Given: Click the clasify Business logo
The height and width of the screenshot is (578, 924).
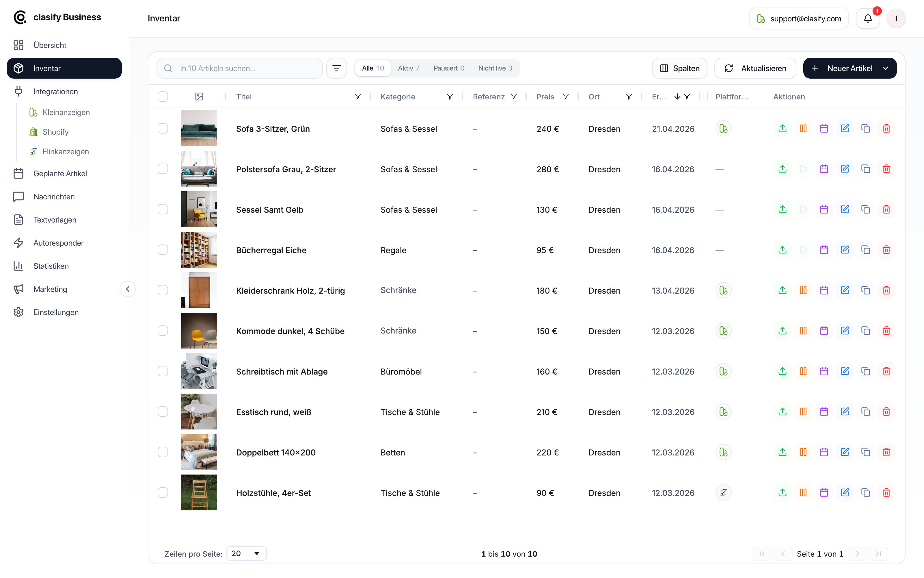Looking at the screenshot, I should pos(57,17).
